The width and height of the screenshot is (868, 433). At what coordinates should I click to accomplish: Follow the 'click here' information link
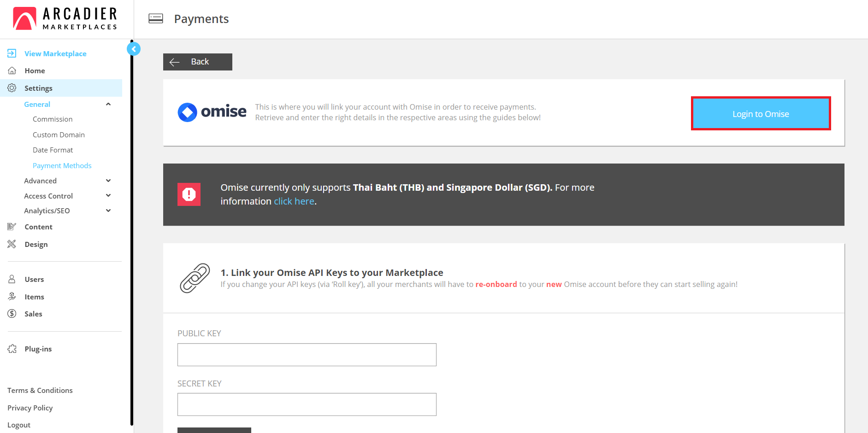pyautogui.click(x=294, y=201)
